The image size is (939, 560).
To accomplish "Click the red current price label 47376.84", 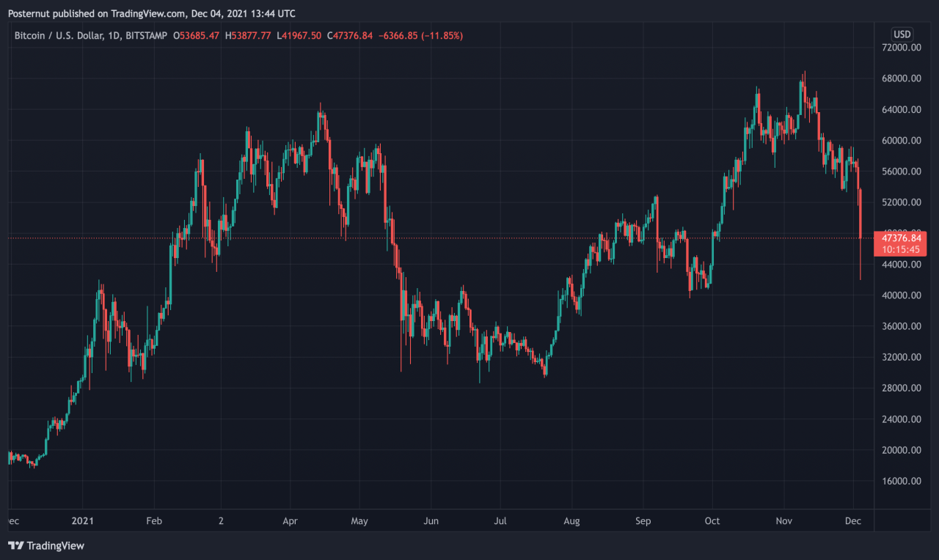I will click(x=899, y=238).
